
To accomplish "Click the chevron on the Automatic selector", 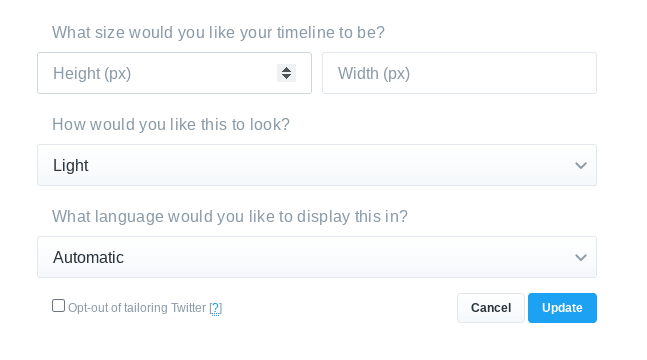I will (581, 258).
